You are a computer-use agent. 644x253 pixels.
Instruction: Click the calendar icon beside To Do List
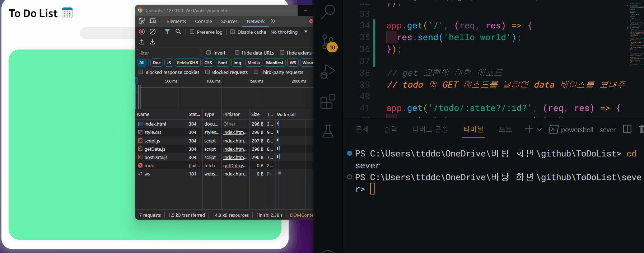(x=67, y=13)
